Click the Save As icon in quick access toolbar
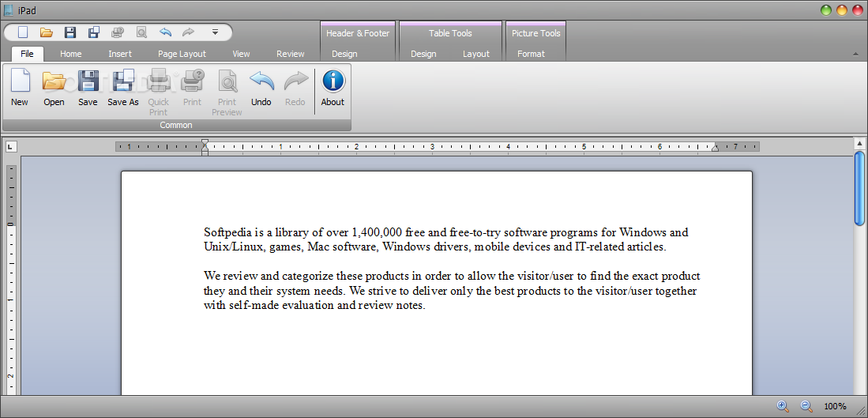 pyautogui.click(x=94, y=32)
